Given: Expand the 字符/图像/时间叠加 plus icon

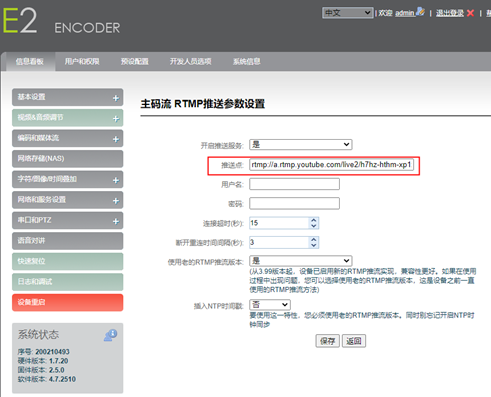Looking at the screenshot, I should click(116, 180).
